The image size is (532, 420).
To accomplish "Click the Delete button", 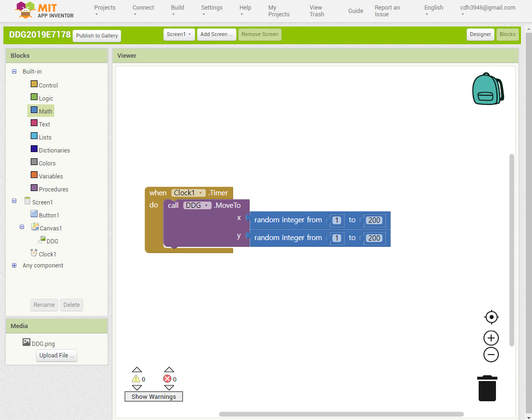I will point(72,305).
